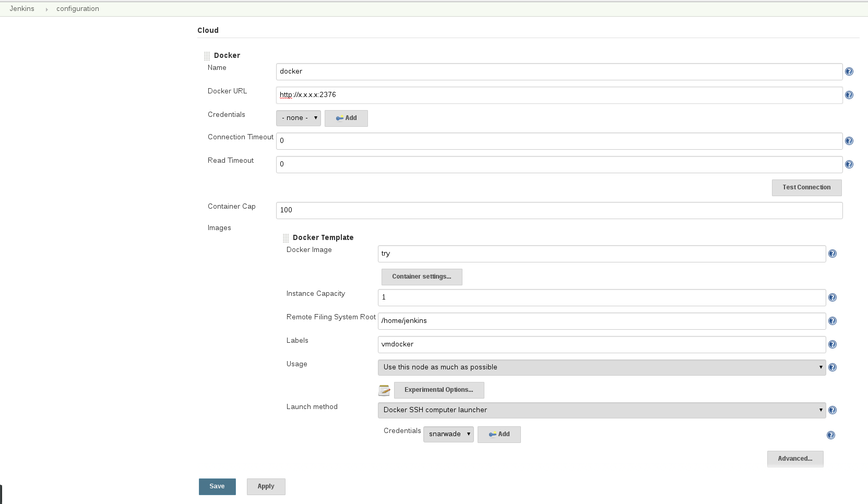The width and height of the screenshot is (868, 504).
Task: Open help for Launch method
Action: tap(833, 410)
